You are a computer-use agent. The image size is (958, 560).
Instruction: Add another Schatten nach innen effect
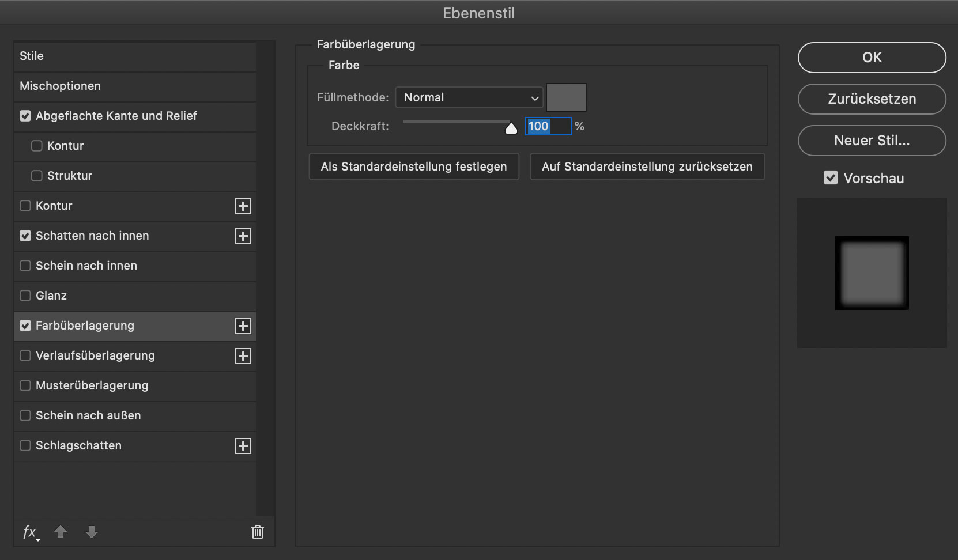[243, 236]
